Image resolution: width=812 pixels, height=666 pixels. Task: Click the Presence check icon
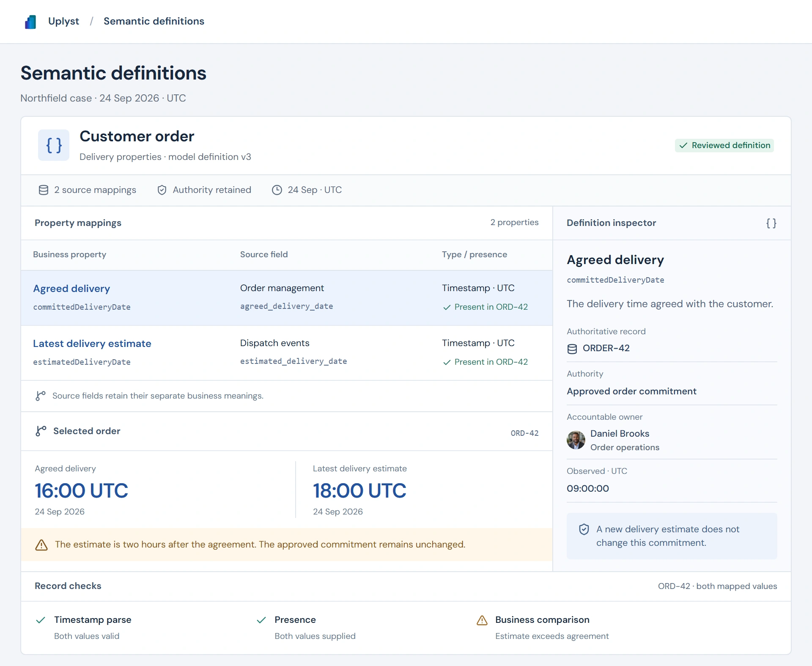261,620
